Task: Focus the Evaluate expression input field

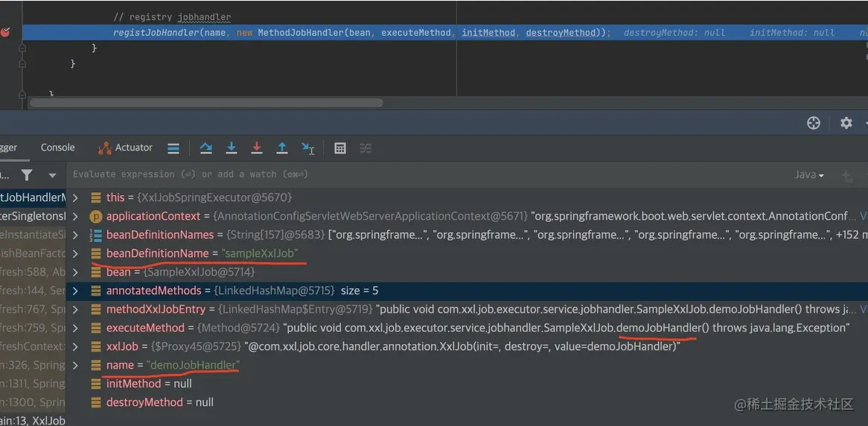Action: 427,174
